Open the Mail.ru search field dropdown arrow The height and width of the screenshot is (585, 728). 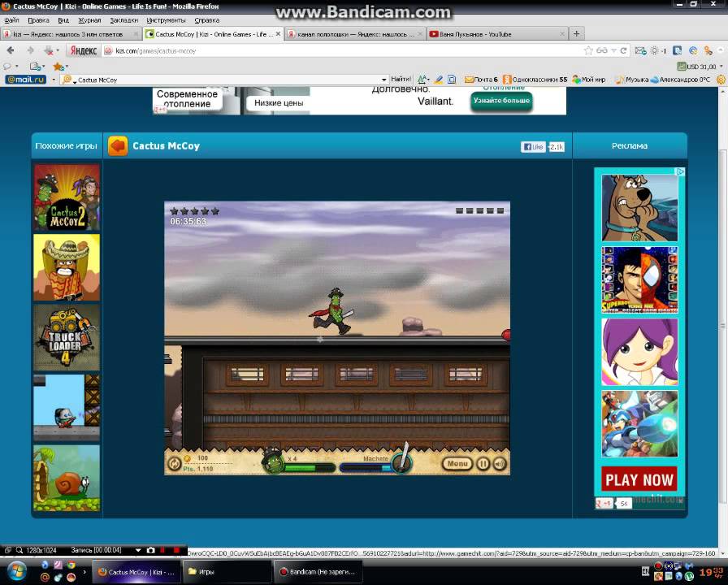pyautogui.click(x=384, y=80)
